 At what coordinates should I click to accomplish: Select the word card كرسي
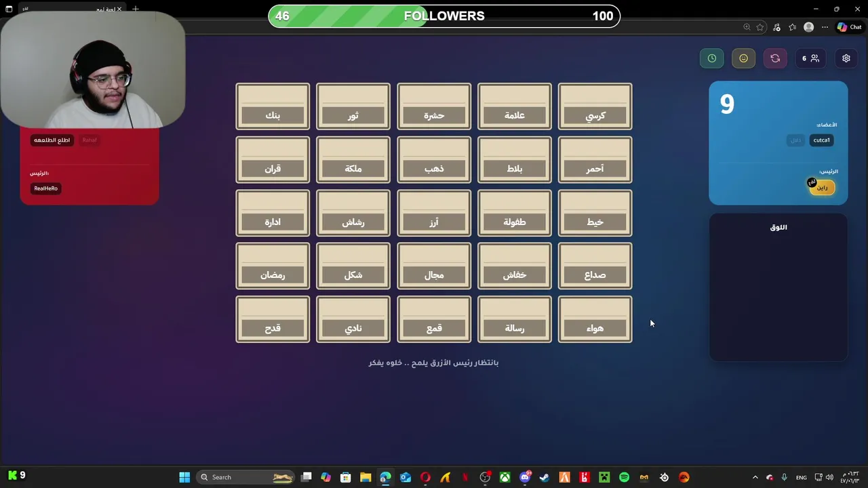(595, 106)
